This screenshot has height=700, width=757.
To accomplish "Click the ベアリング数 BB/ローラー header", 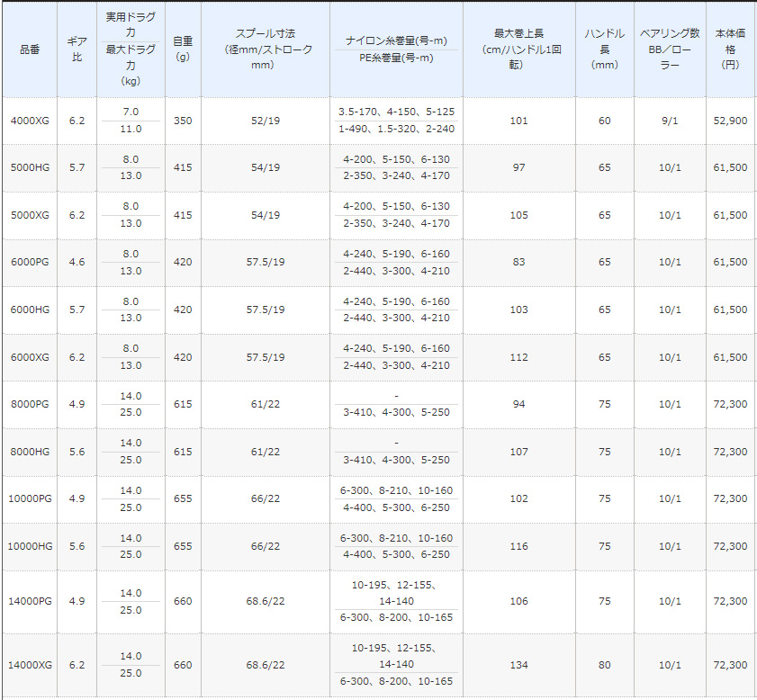I will click(x=670, y=49).
